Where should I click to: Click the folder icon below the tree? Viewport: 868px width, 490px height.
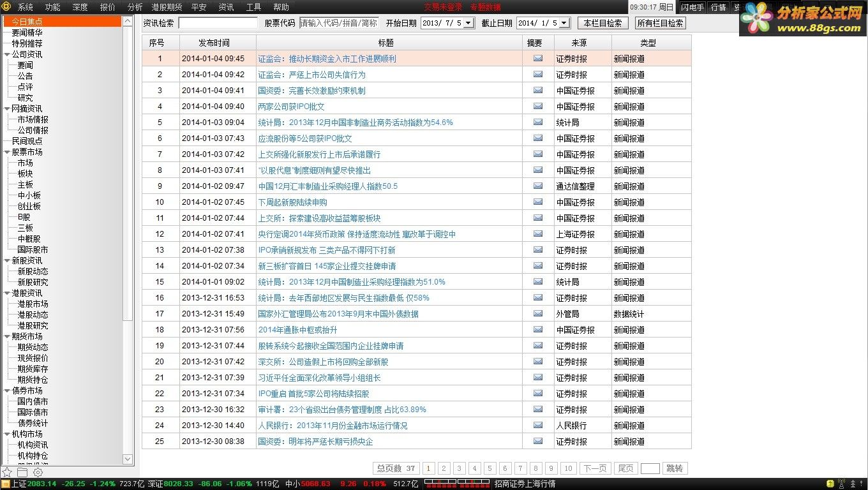pyautogui.click(x=22, y=472)
